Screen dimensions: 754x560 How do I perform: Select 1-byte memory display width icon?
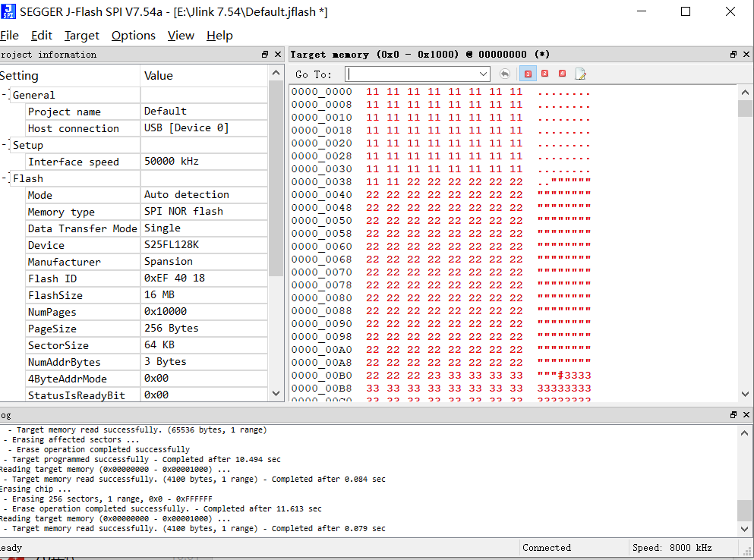click(x=528, y=74)
